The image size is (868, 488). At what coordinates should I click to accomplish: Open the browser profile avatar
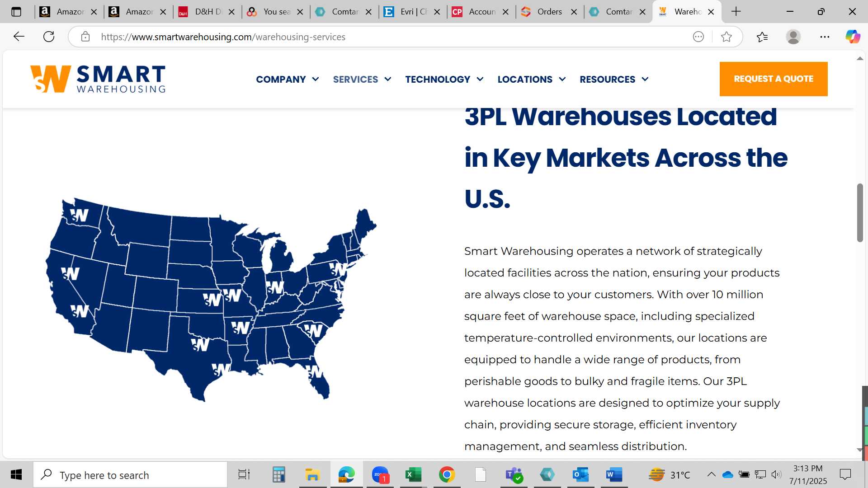coord(793,37)
